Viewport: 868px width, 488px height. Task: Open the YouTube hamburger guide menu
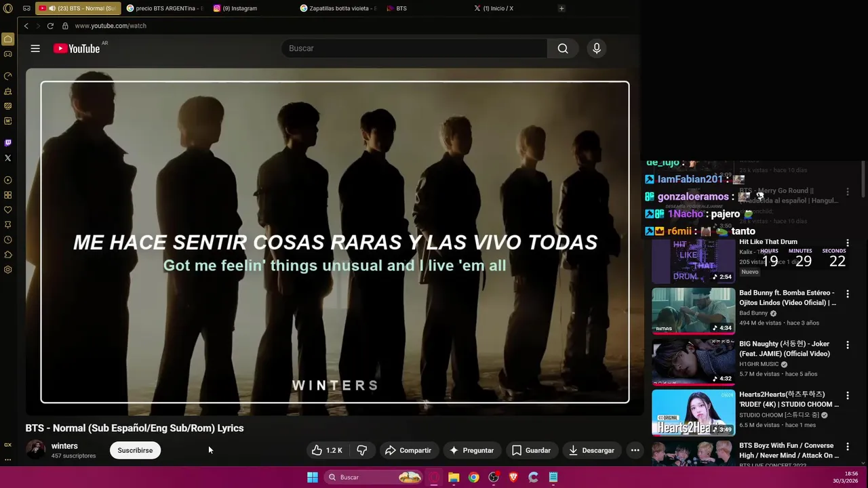point(35,48)
